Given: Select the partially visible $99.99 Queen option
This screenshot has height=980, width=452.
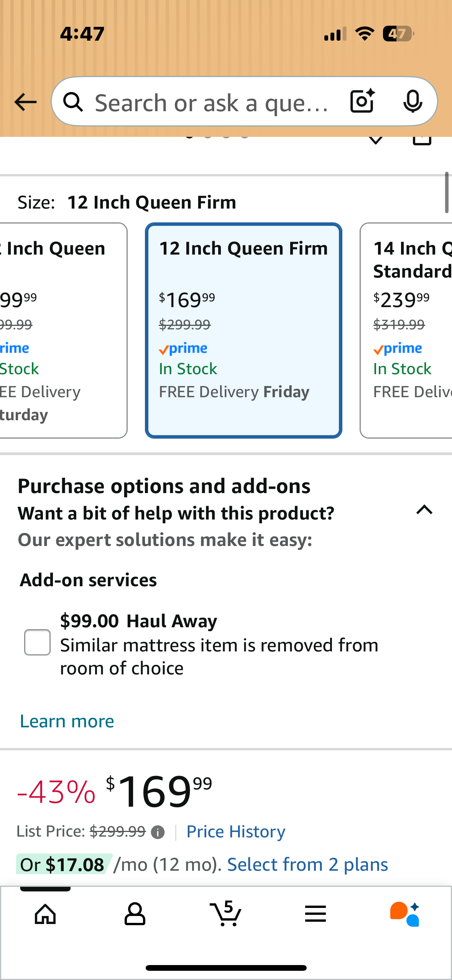Looking at the screenshot, I should tap(61, 330).
